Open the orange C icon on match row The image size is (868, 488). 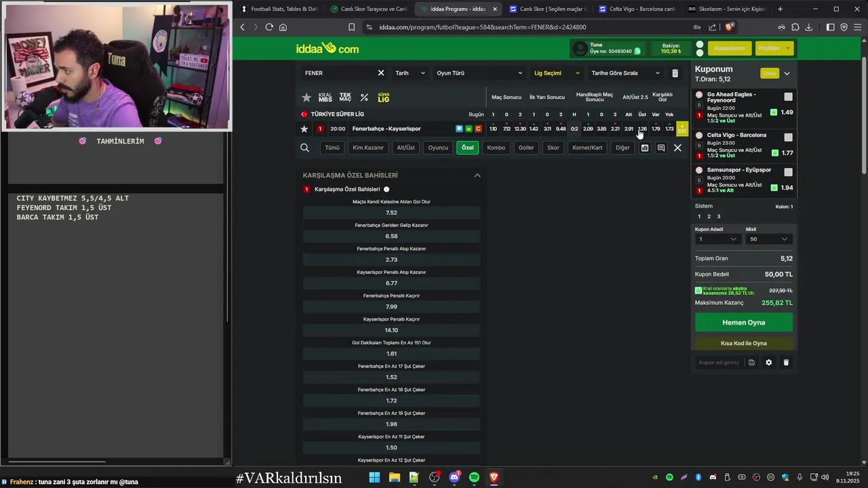[x=478, y=129]
